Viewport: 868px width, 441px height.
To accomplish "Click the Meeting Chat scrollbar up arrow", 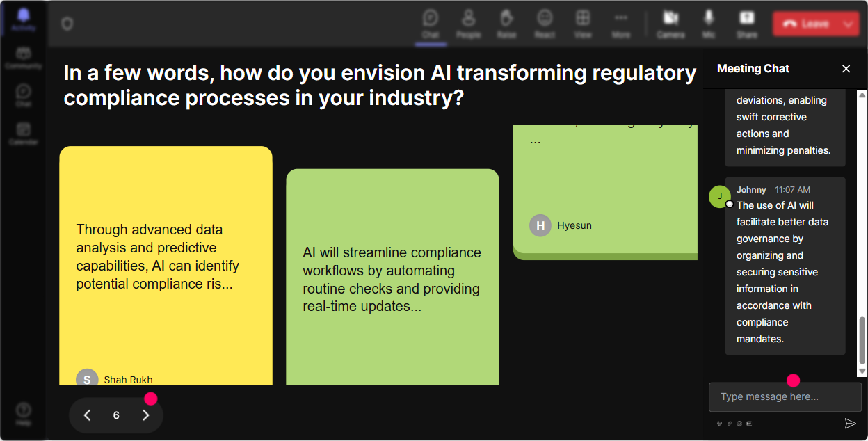I will coord(862,95).
